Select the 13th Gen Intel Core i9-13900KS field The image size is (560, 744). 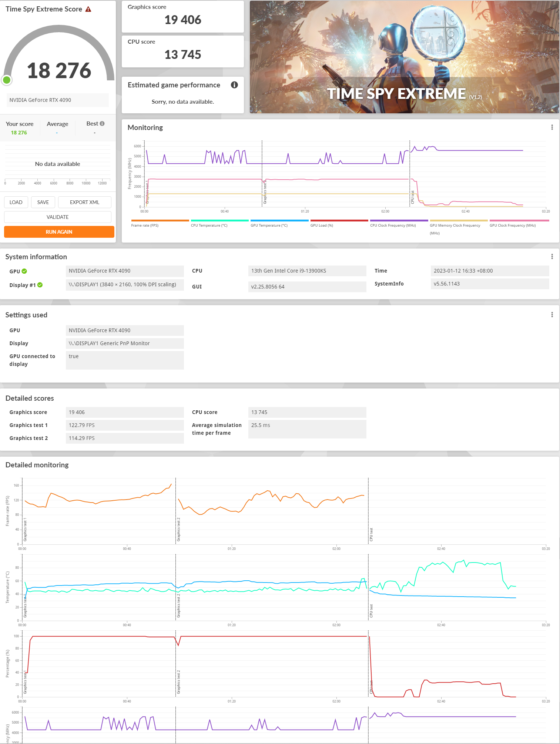pos(307,271)
